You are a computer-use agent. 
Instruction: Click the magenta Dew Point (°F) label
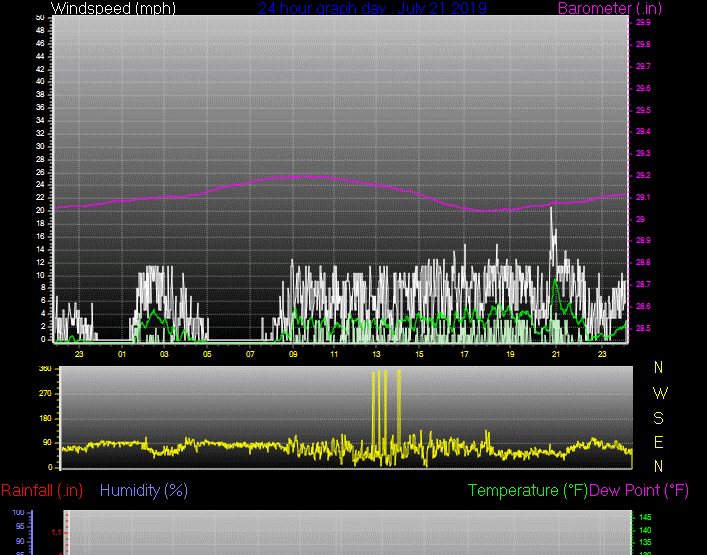tap(639, 490)
